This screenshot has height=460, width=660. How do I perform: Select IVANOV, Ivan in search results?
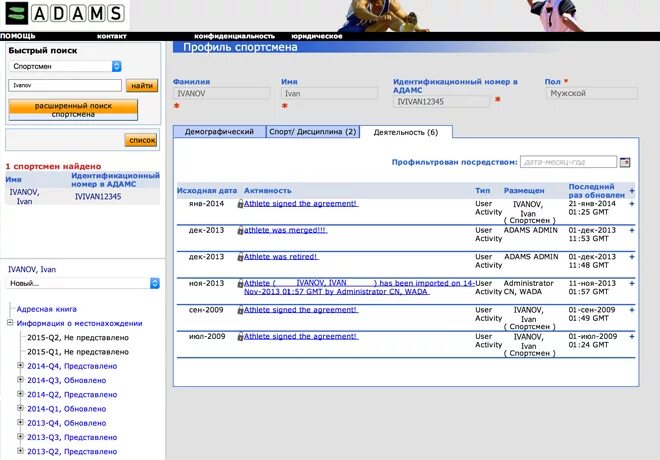(x=24, y=197)
